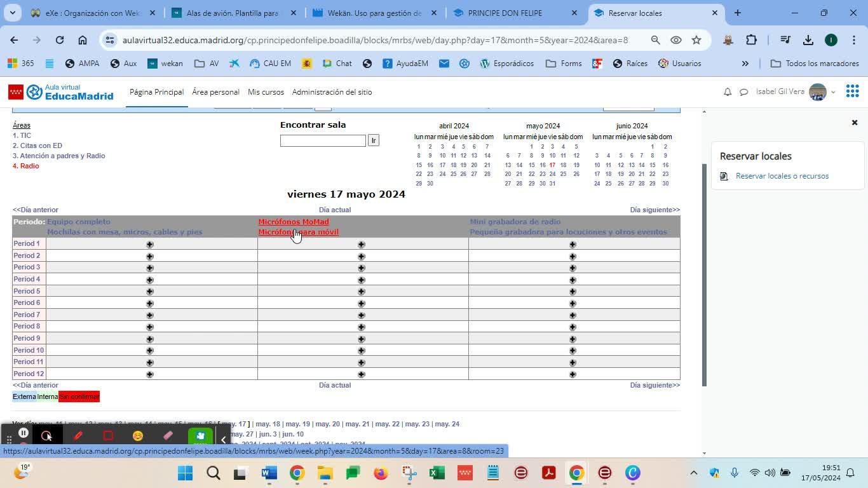Expand the bookmarks bar overflow chevron

pyautogui.click(x=745, y=64)
